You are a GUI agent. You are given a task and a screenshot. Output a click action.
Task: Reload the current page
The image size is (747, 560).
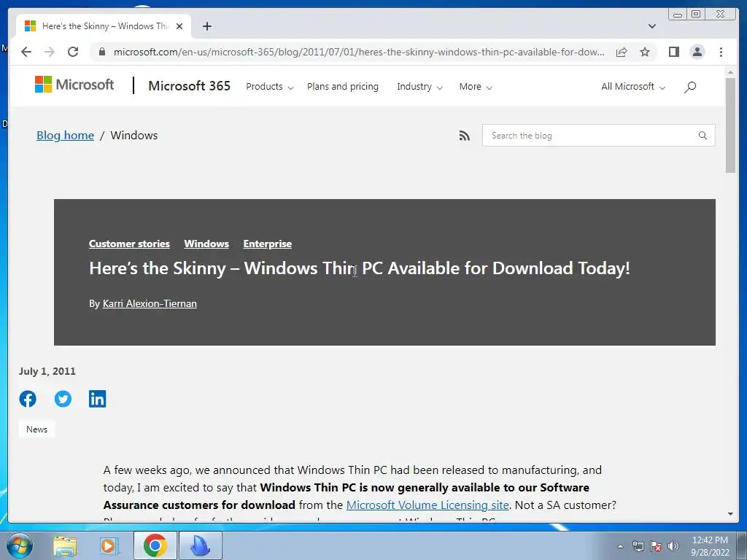click(73, 52)
